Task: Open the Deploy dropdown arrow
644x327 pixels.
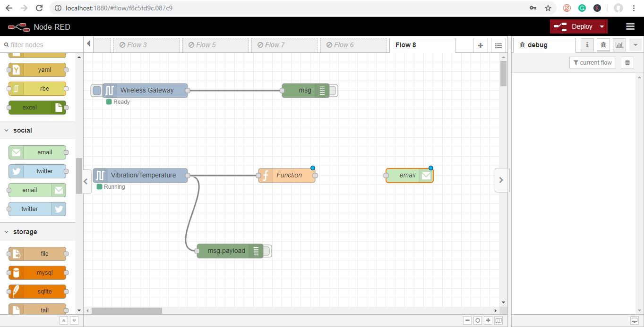Action: click(601, 26)
